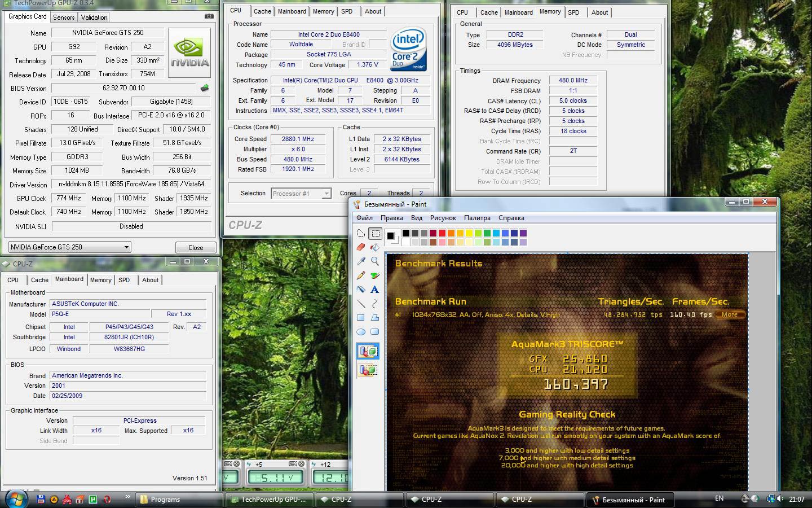Click the GPU-Z BIOS Version field
Screen dimensions: 812x508
click(123, 88)
